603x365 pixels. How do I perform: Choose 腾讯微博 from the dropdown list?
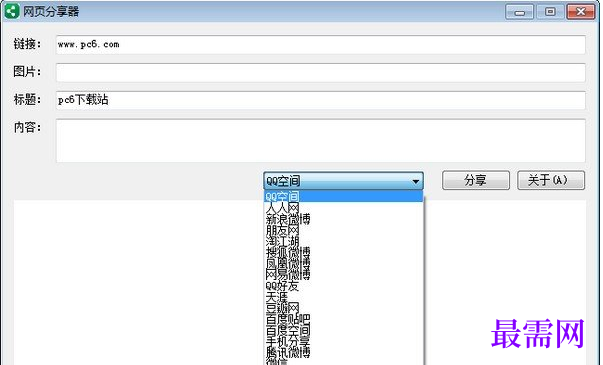[343, 353]
